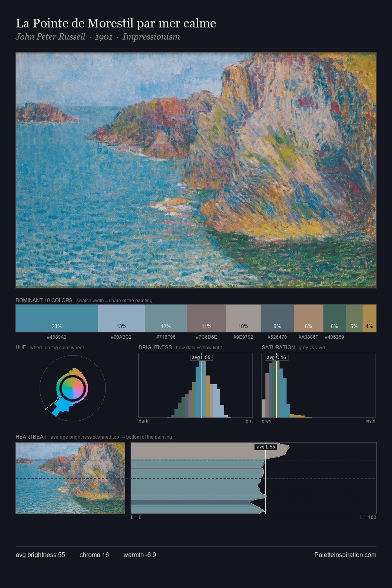Select the year 1901 in subtitle
Viewport: 392px width, 588px height.
coord(104,37)
